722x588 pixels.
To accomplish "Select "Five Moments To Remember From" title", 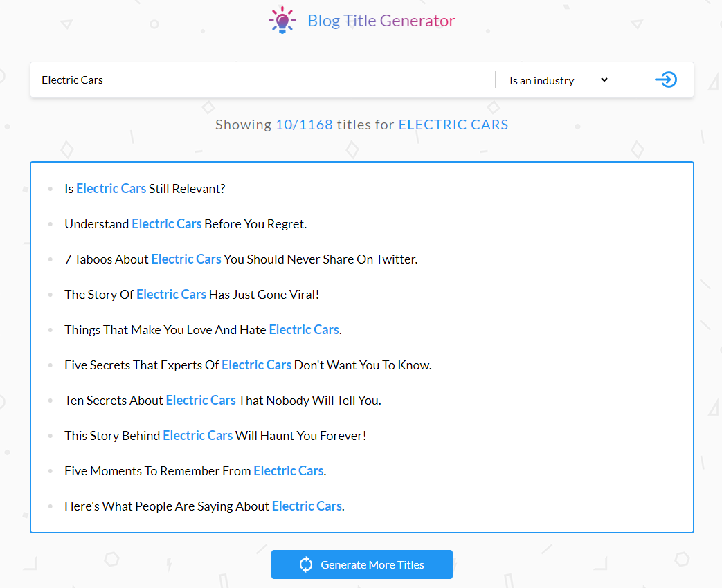I will coord(195,470).
